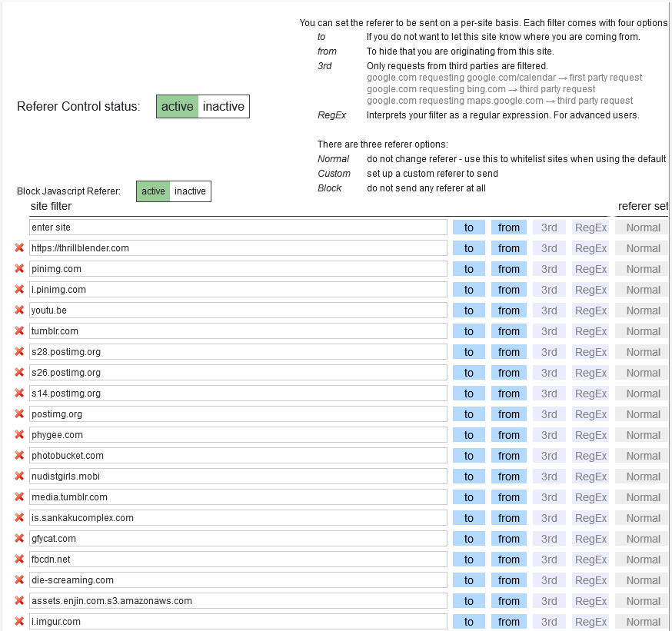Image resolution: width=672 pixels, height=631 pixels.
Task: Set Block Javascript Referer to inactive
Action: (x=190, y=191)
